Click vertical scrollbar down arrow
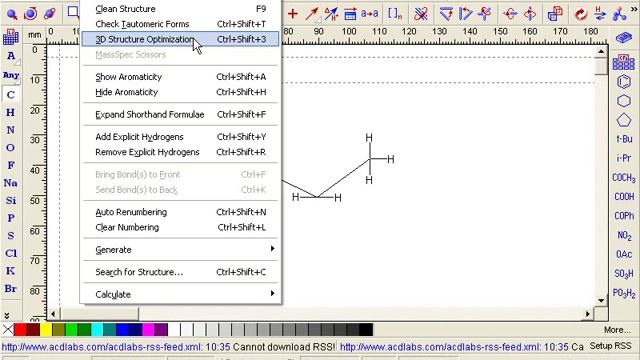 (601, 301)
